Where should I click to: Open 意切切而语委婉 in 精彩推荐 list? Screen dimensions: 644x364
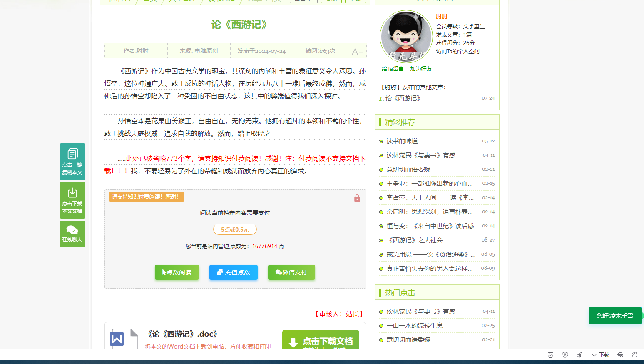tap(408, 170)
